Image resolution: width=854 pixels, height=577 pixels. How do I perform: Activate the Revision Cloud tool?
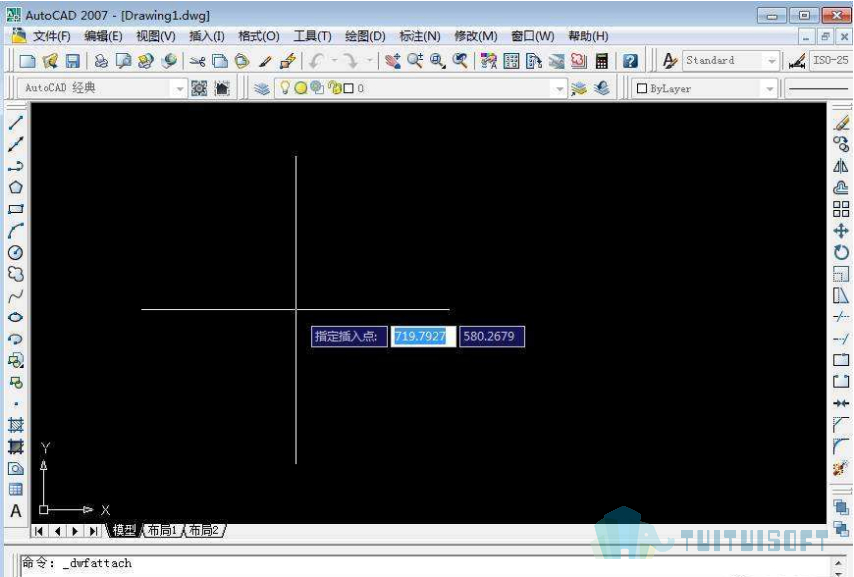point(16,274)
